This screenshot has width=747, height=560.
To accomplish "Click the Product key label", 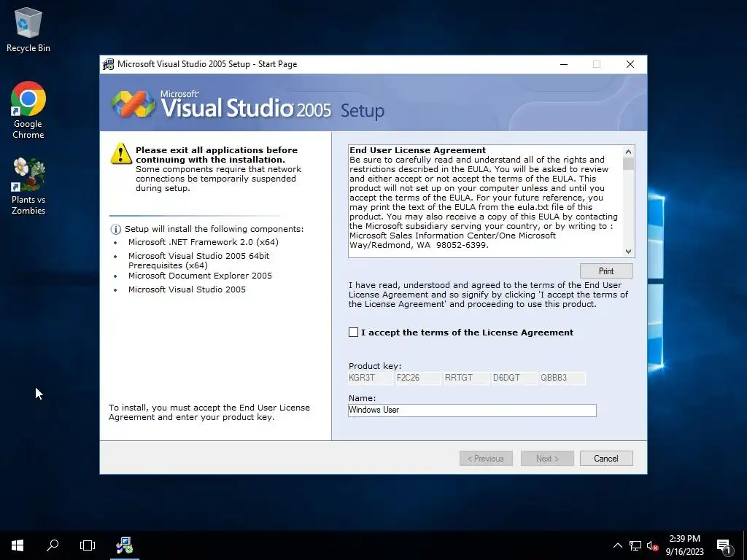I will pyautogui.click(x=375, y=366).
